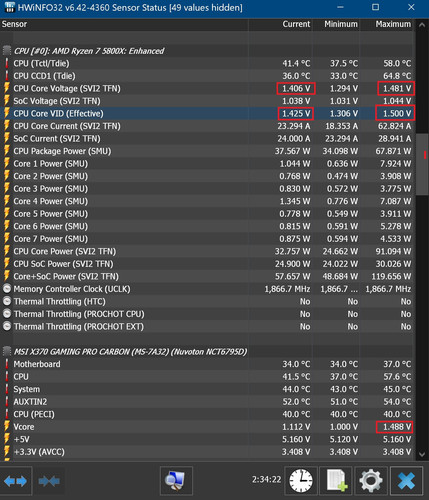
Task: Click the 1.500 V maximum VID value
Action: point(397,113)
